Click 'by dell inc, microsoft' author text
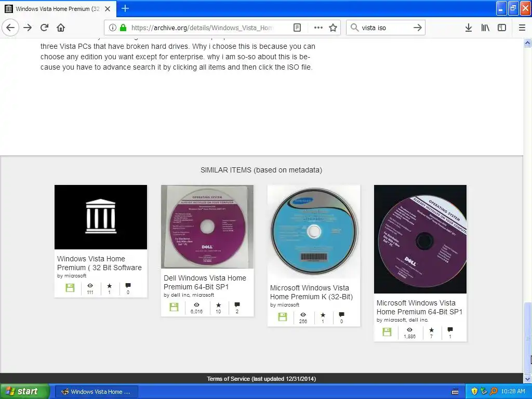The width and height of the screenshot is (532, 399). point(189,295)
